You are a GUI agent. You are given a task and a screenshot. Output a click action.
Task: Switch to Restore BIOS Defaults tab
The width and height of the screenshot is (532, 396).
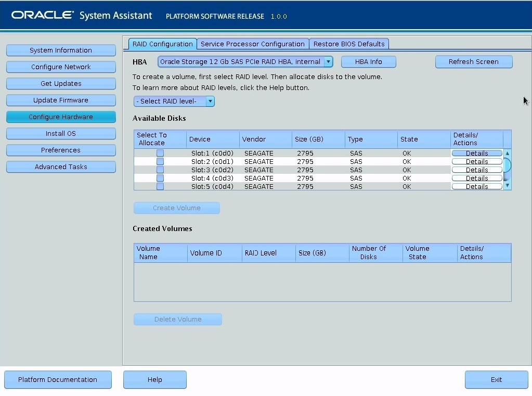(349, 44)
